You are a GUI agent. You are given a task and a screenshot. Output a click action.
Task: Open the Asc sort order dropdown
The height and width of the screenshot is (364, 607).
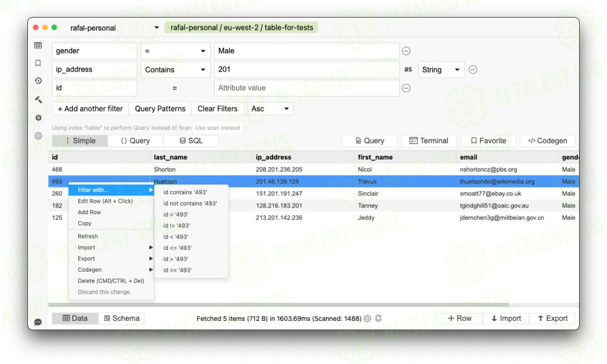(270, 109)
